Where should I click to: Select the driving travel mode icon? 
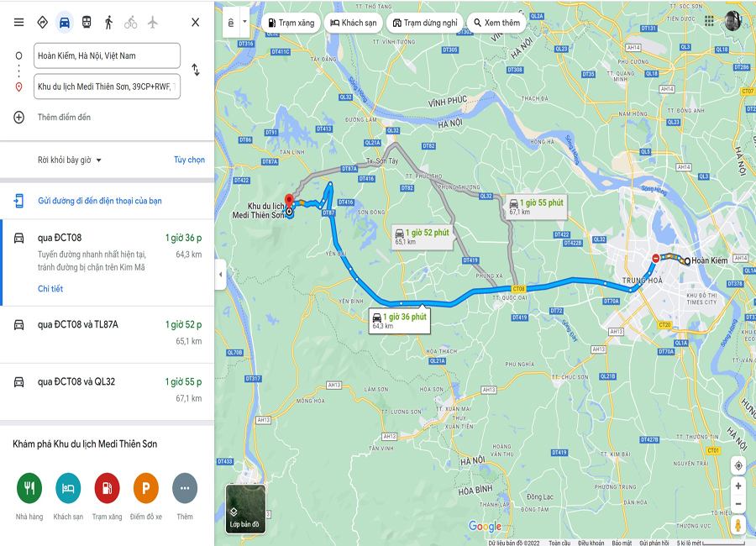click(x=64, y=23)
